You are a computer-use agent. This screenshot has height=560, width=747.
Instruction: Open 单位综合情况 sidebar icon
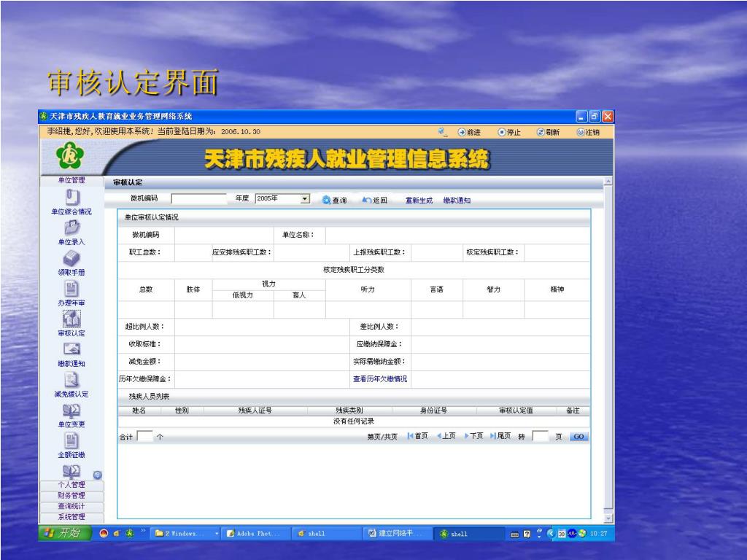(71, 197)
